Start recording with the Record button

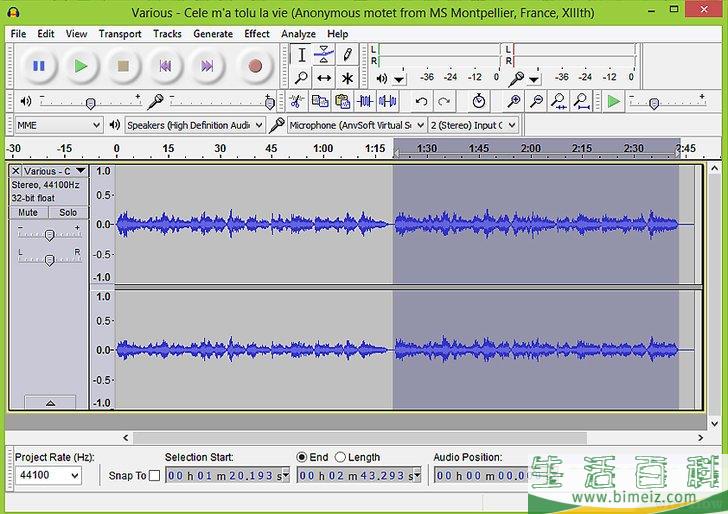(255, 66)
